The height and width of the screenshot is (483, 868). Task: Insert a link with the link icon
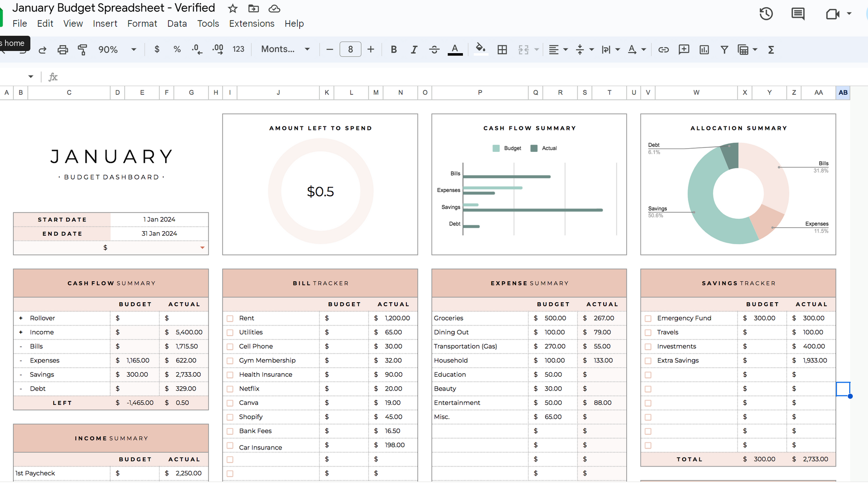(663, 50)
